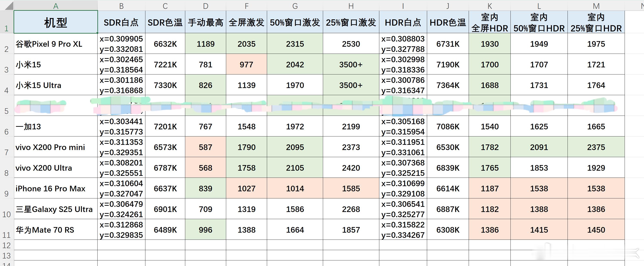Select column B header
Viewport: 644px width, 266px height.
121,6
